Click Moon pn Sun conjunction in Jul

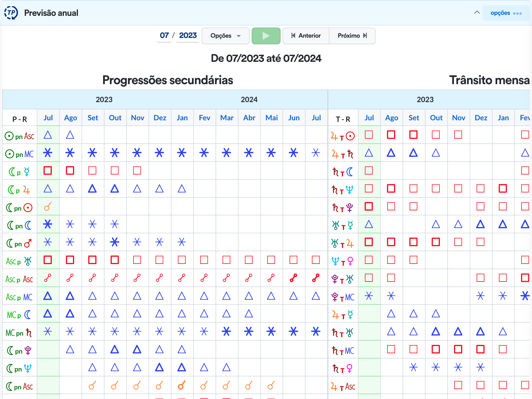point(48,207)
